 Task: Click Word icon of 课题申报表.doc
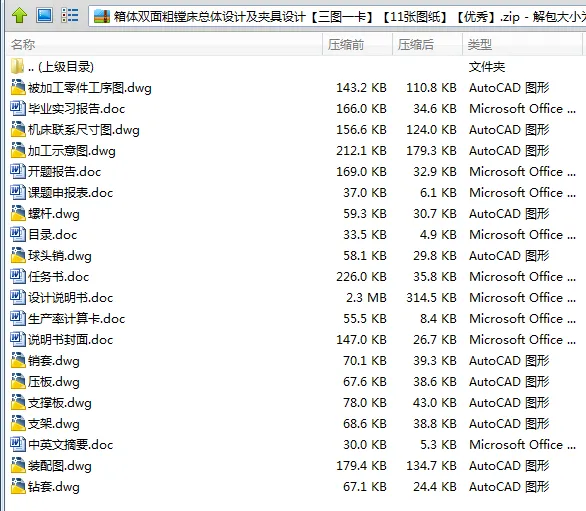(x=18, y=192)
